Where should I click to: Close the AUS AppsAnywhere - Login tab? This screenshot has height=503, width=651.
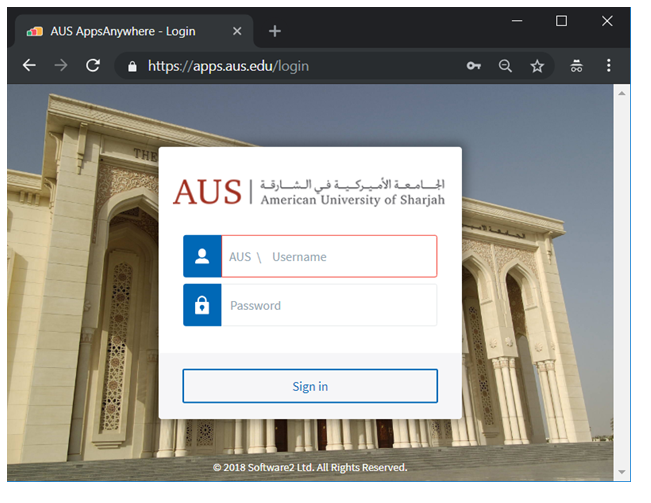(237, 31)
